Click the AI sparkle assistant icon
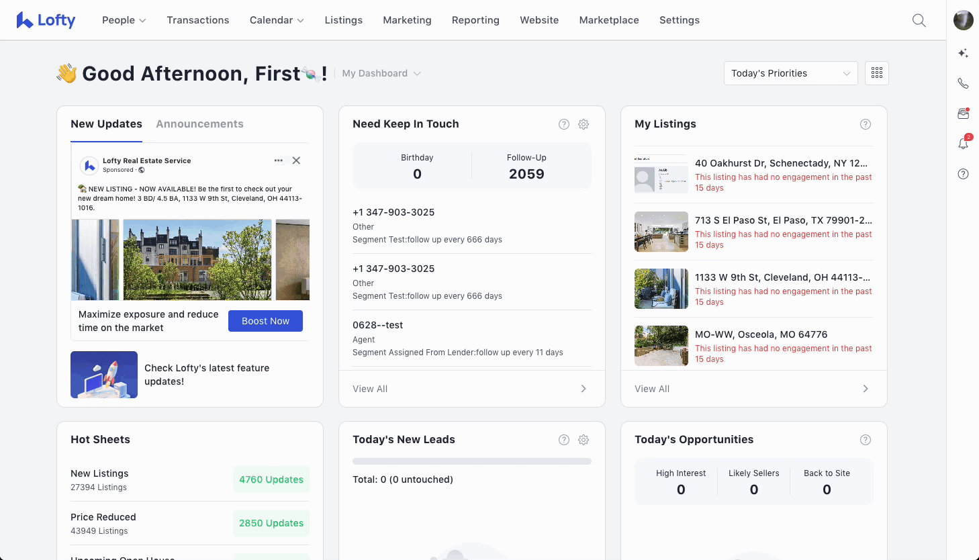 tap(963, 53)
